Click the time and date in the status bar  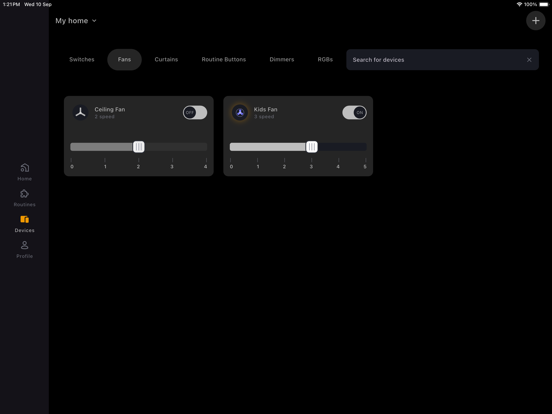point(27,4)
